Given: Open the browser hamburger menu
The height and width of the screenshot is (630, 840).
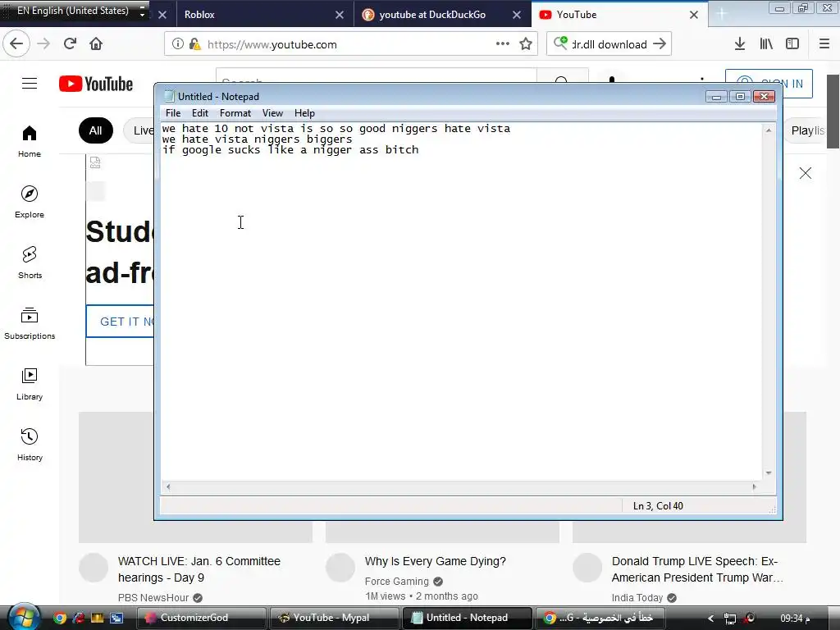Looking at the screenshot, I should click(x=824, y=44).
